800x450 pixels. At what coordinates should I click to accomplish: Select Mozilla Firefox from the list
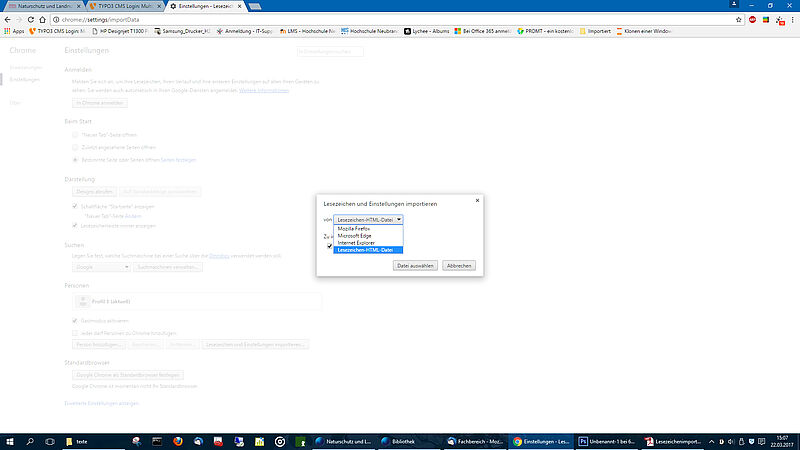coord(368,229)
